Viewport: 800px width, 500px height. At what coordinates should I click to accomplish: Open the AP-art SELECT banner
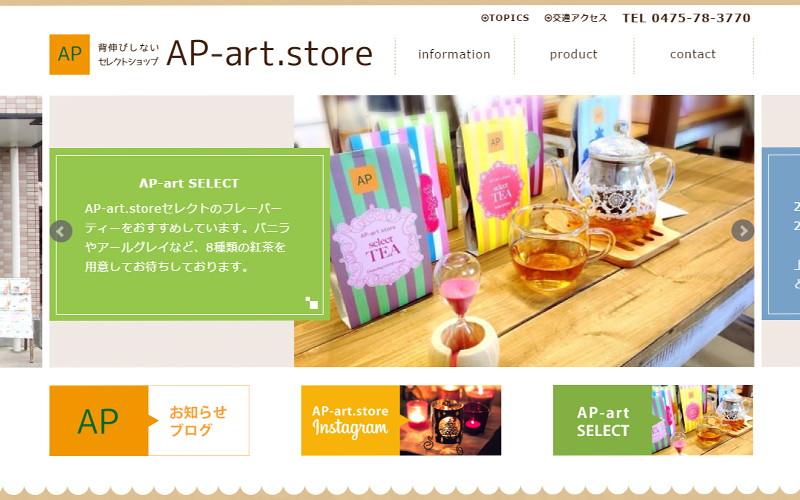653,420
